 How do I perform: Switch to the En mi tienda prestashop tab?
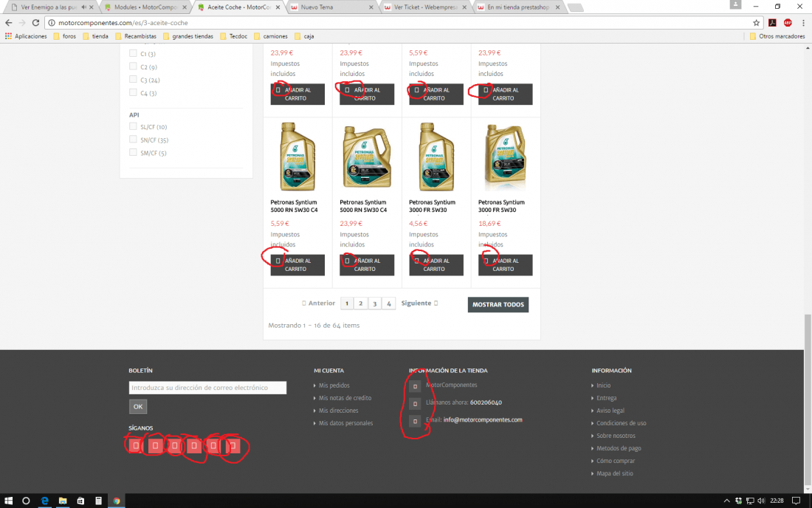(x=518, y=7)
